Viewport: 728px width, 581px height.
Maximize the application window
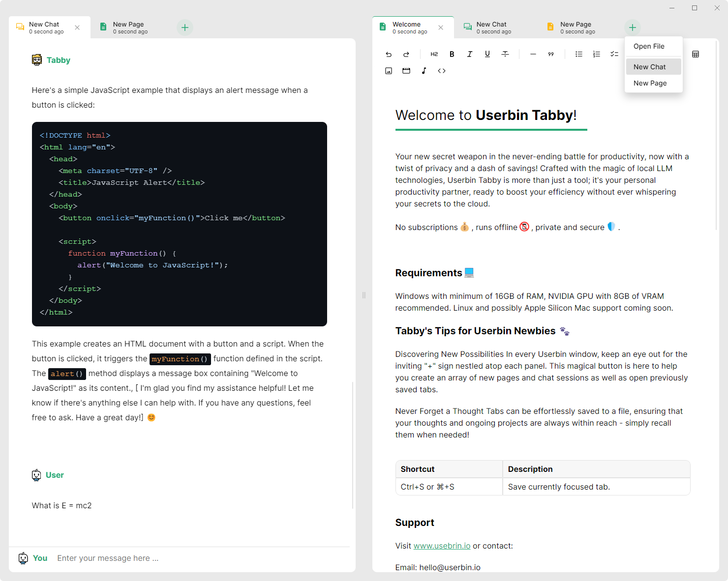point(695,8)
